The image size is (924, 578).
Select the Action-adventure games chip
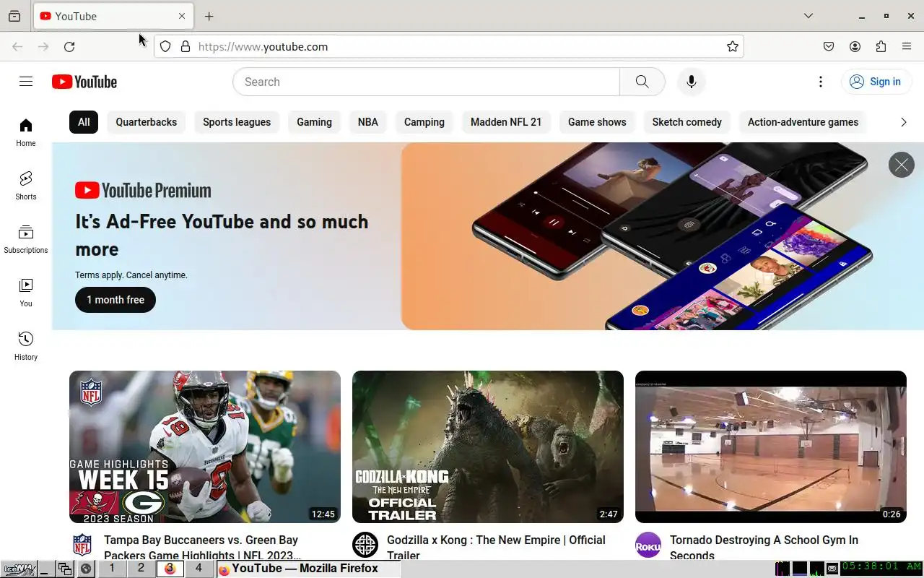point(803,122)
